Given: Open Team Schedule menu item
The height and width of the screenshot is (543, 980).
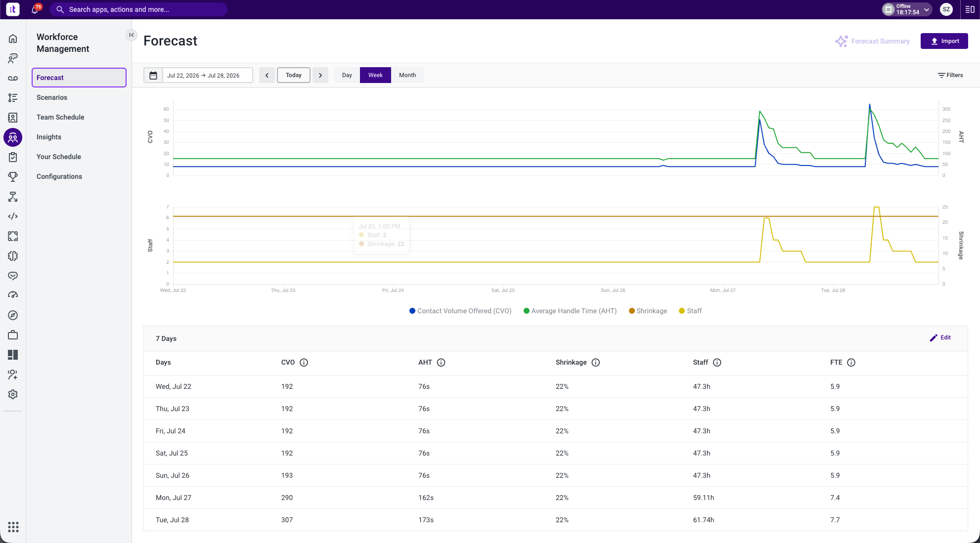Looking at the screenshot, I should [x=60, y=117].
